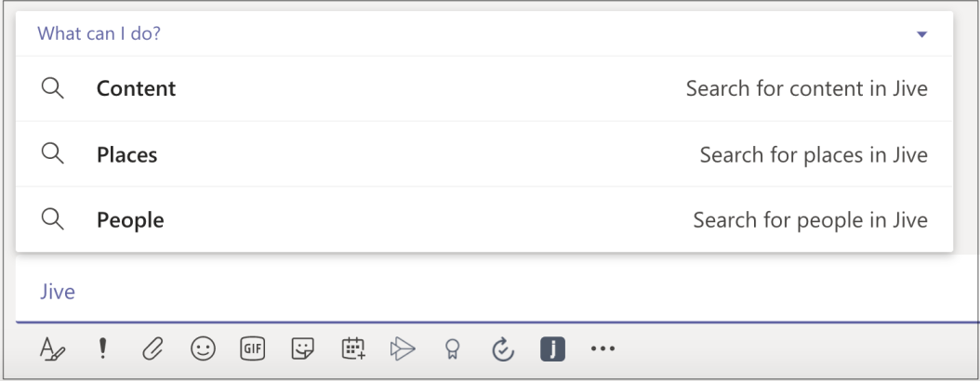Open the GIF picker
980x381 pixels.
coord(253,349)
